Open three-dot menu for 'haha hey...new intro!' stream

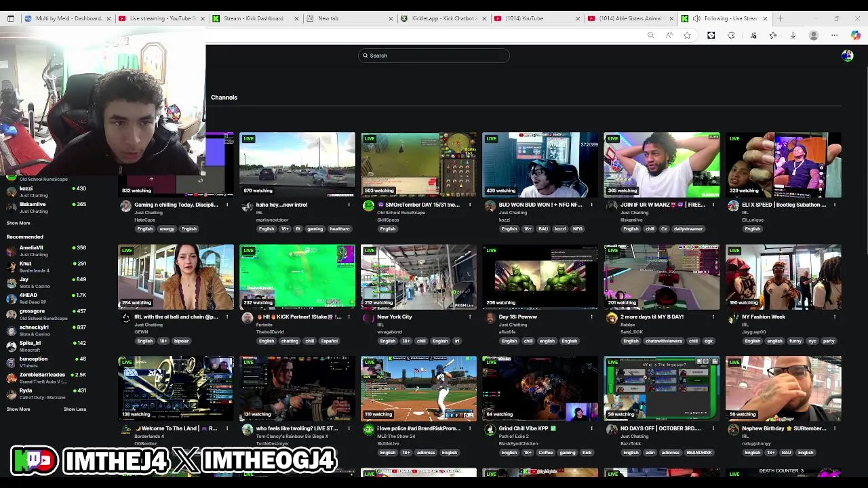pyautogui.click(x=349, y=205)
